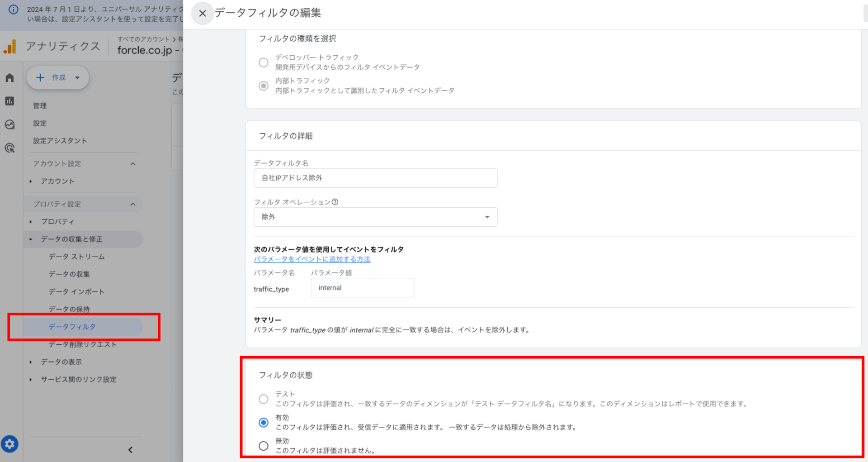
Task: Expand the プロパティ tree item
Action: (30, 222)
